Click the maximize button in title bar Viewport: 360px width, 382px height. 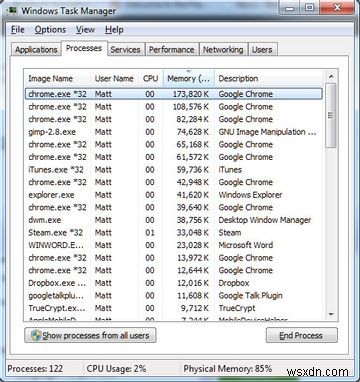click(x=310, y=8)
